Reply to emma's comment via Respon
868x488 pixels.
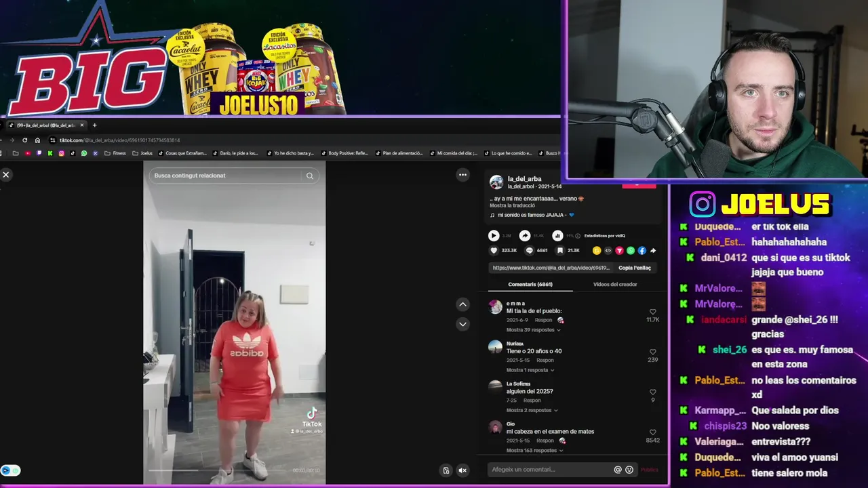(x=543, y=320)
